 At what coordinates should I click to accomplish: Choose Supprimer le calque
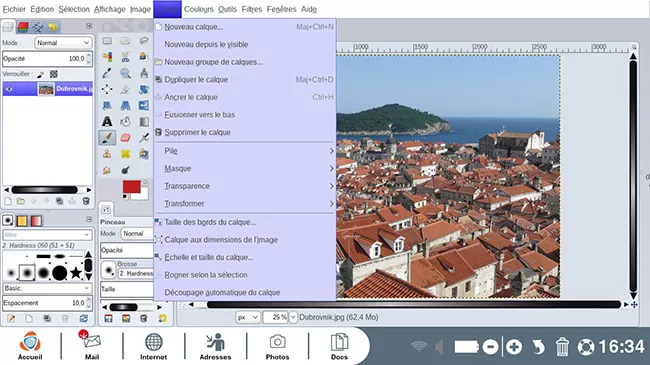coord(245,132)
